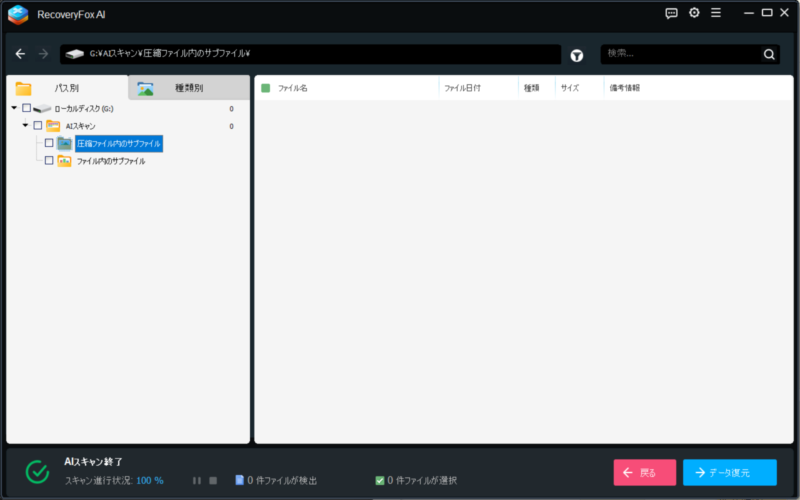Screen dimensions: 800x500
Task: Check the ローカルディスク (G:) checkbox
Action: (27, 108)
